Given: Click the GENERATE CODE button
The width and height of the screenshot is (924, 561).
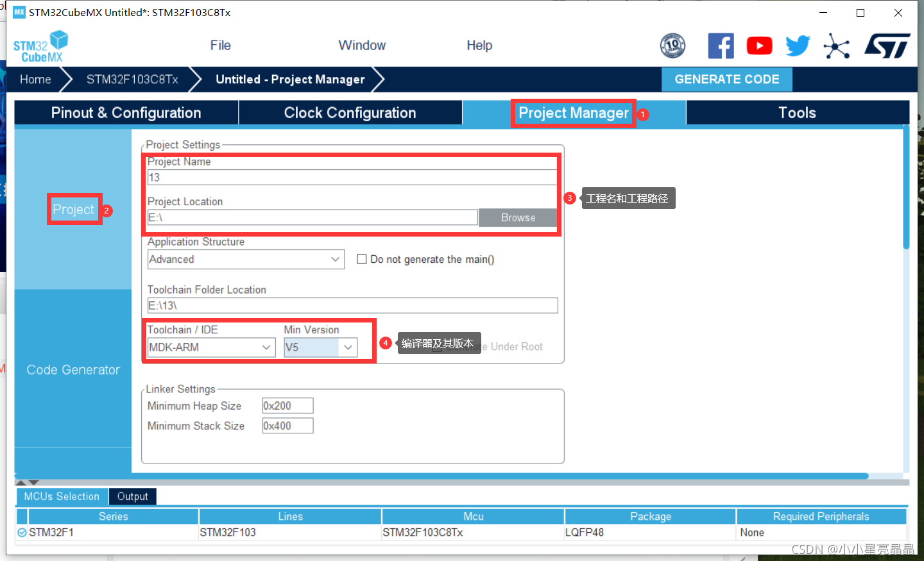Looking at the screenshot, I should [727, 80].
